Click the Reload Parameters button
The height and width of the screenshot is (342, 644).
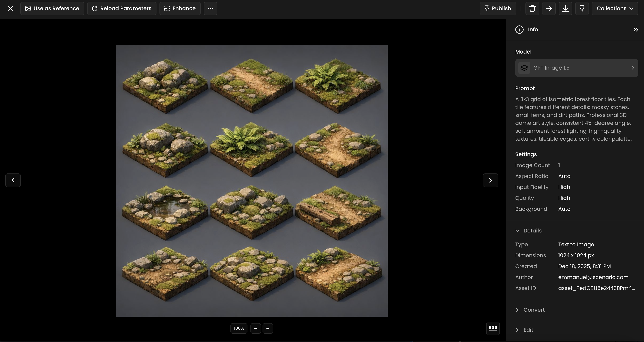pyautogui.click(x=122, y=8)
